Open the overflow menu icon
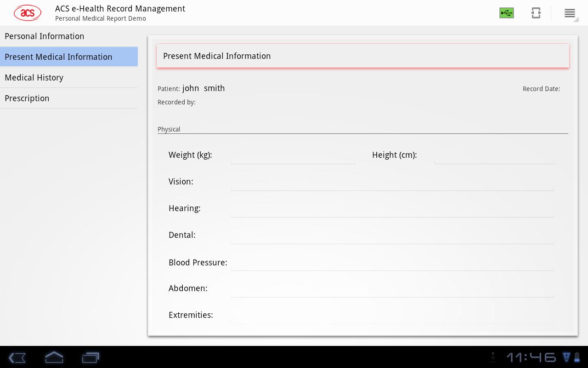Image resolution: width=588 pixels, height=368 pixels. coord(570,13)
